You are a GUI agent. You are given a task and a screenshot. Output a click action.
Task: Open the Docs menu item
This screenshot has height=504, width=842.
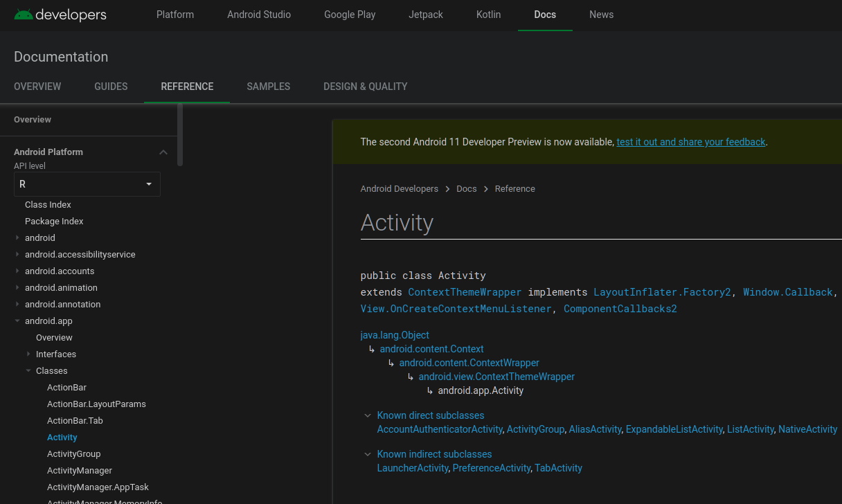click(545, 15)
